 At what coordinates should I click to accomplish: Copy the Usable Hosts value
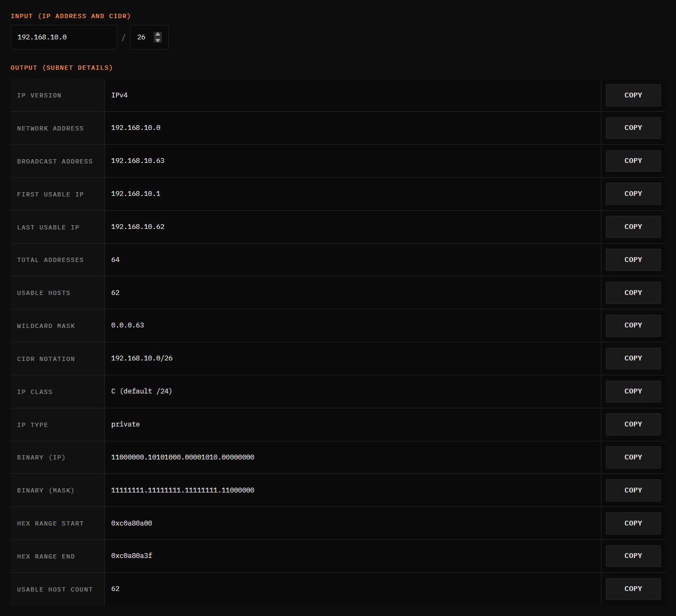coord(633,293)
